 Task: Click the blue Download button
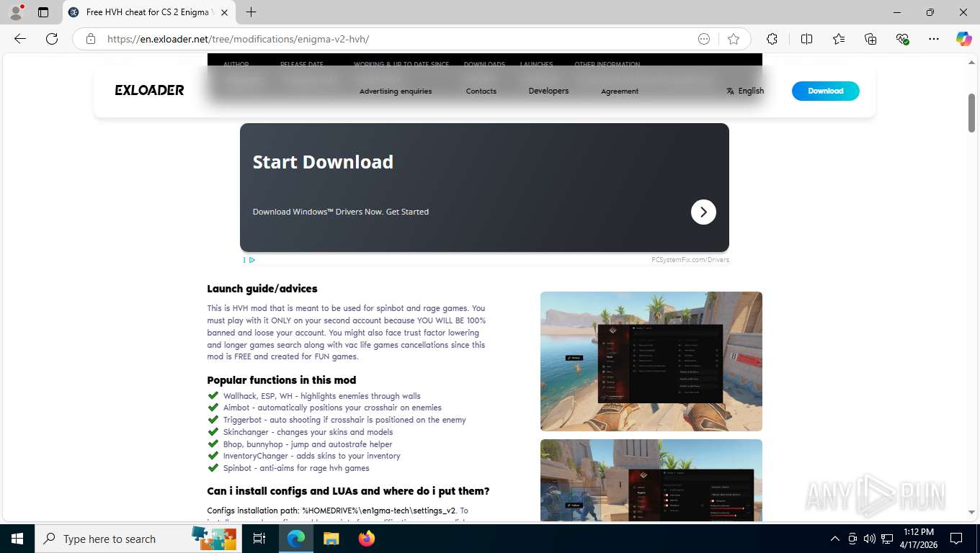pos(826,91)
